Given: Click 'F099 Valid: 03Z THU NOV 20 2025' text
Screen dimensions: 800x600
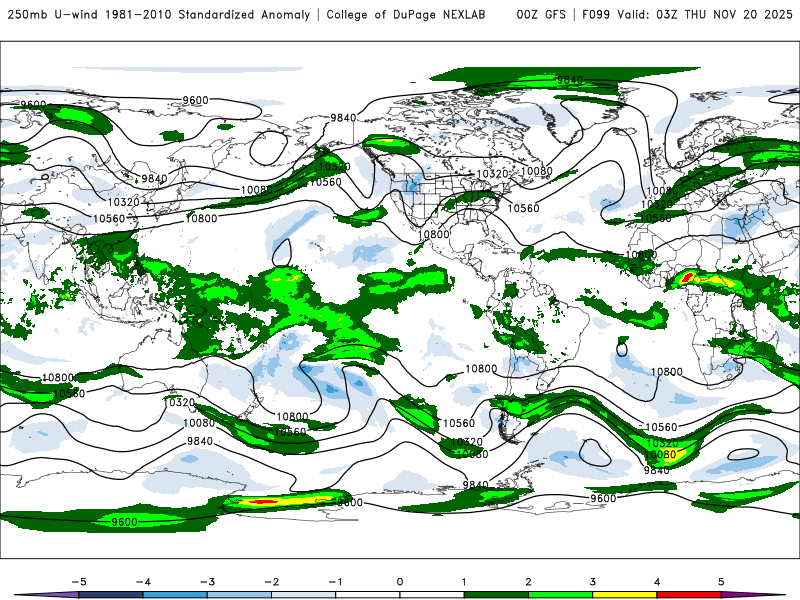Looking at the screenshot, I should click(687, 15).
